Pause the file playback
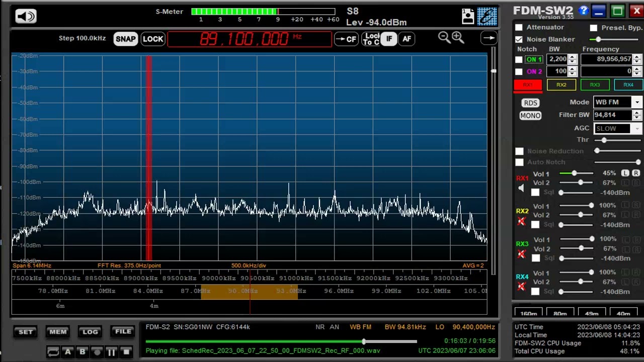The height and width of the screenshot is (362, 644). tap(112, 352)
